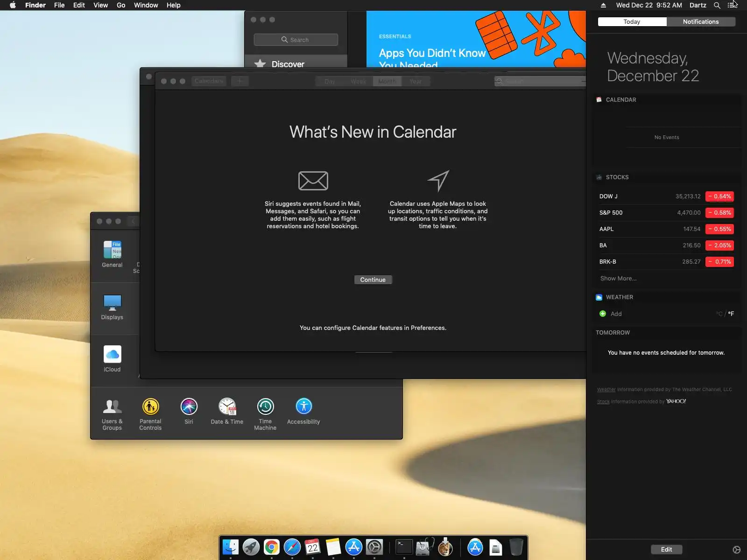
Task: Toggle AAPL change badge -0.55%
Action: (x=719, y=229)
